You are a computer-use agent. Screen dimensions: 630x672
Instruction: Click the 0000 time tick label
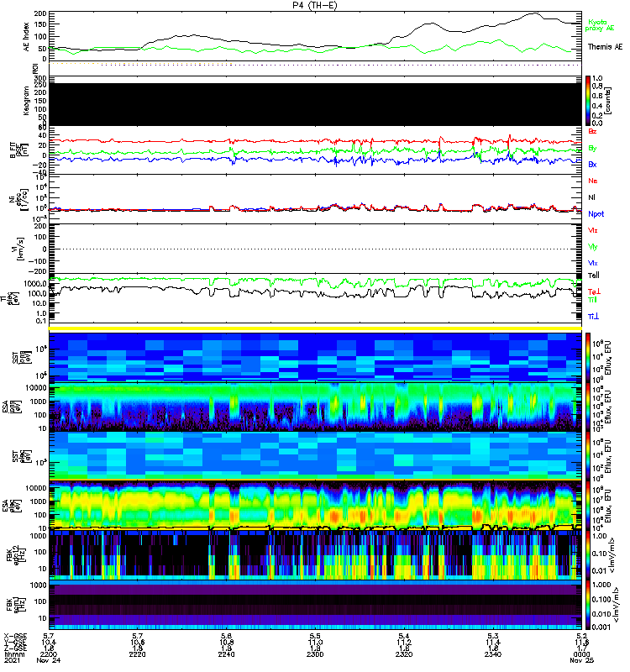tap(581, 654)
